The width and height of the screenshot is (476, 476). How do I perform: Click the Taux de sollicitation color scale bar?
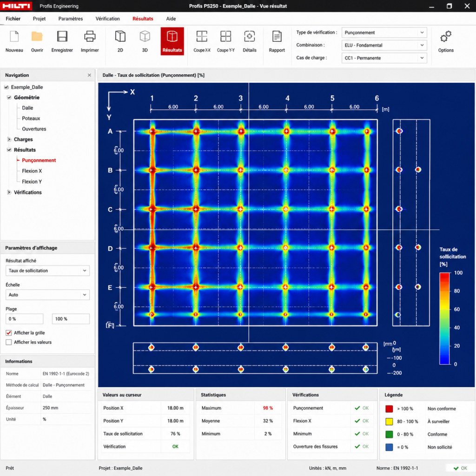point(444,318)
